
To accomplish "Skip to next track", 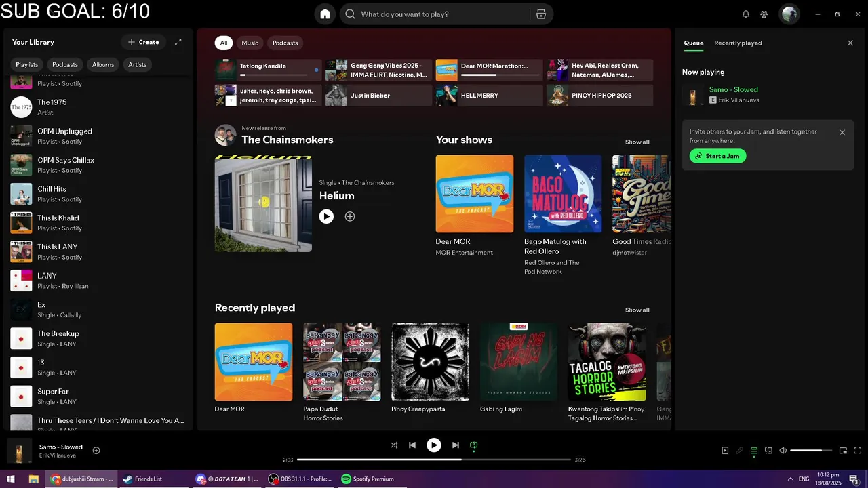I will (456, 445).
